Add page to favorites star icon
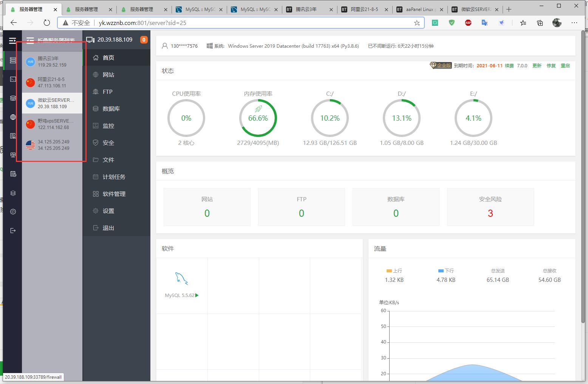Viewport: 588px width, 384px height. tap(417, 23)
